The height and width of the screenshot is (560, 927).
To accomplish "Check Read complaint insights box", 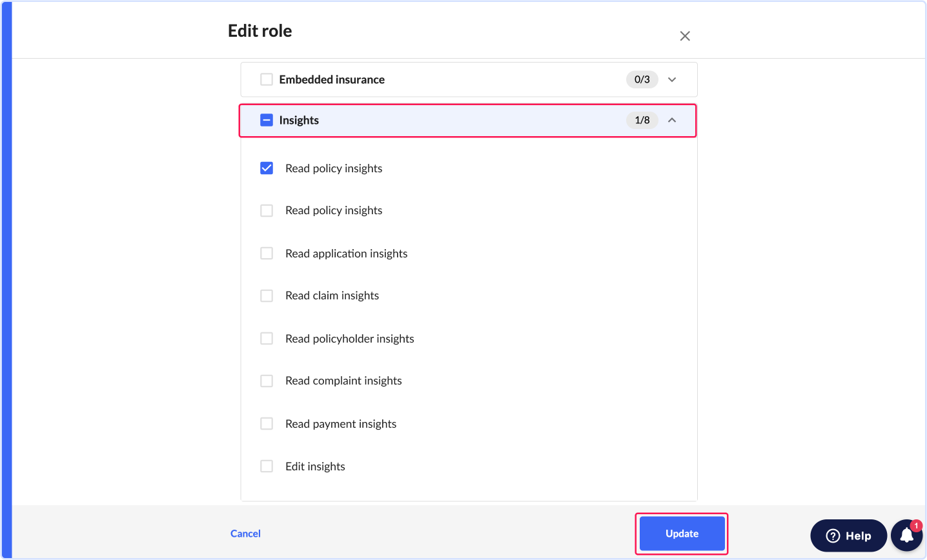I will tap(267, 381).
